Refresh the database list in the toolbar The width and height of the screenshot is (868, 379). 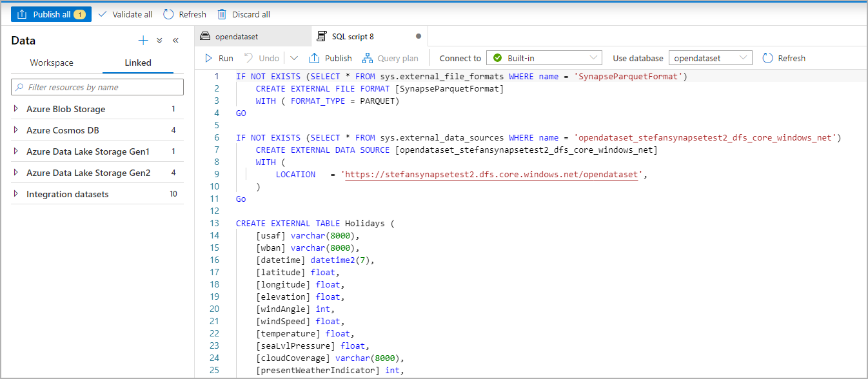coord(784,58)
